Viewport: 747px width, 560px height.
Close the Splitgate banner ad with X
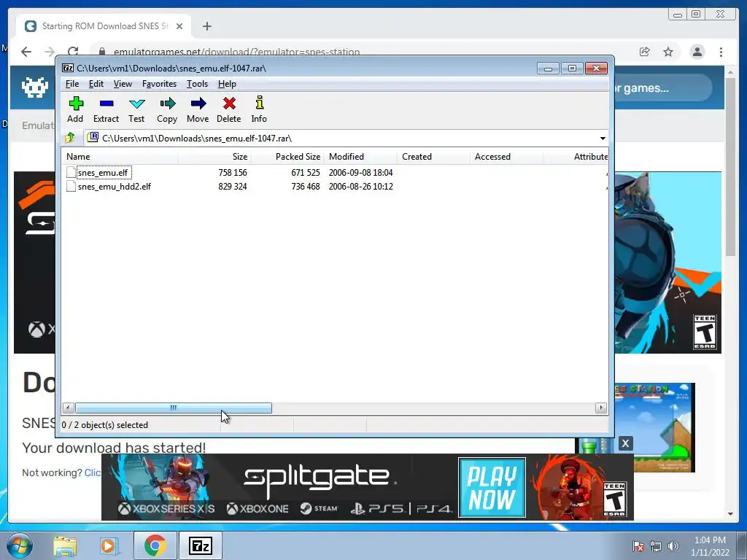point(625,443)
